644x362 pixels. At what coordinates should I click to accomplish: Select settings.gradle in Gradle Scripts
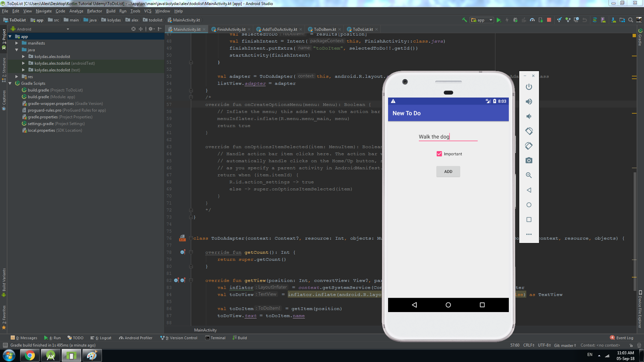(x=53, y=124)
